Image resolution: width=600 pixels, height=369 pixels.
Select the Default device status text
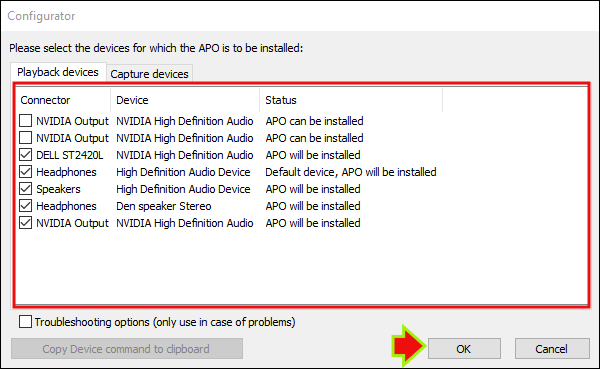(x=351, y=172)
